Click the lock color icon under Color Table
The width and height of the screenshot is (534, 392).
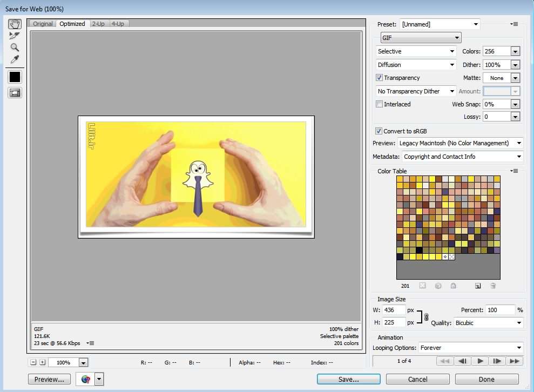[453, 286]
